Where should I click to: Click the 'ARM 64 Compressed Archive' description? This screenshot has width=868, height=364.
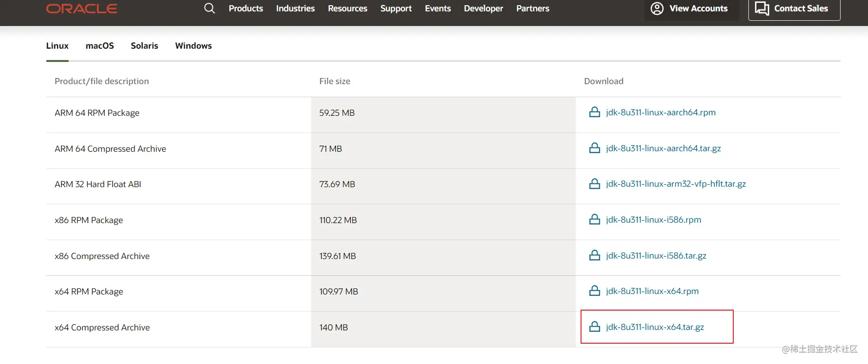point(111,149)
